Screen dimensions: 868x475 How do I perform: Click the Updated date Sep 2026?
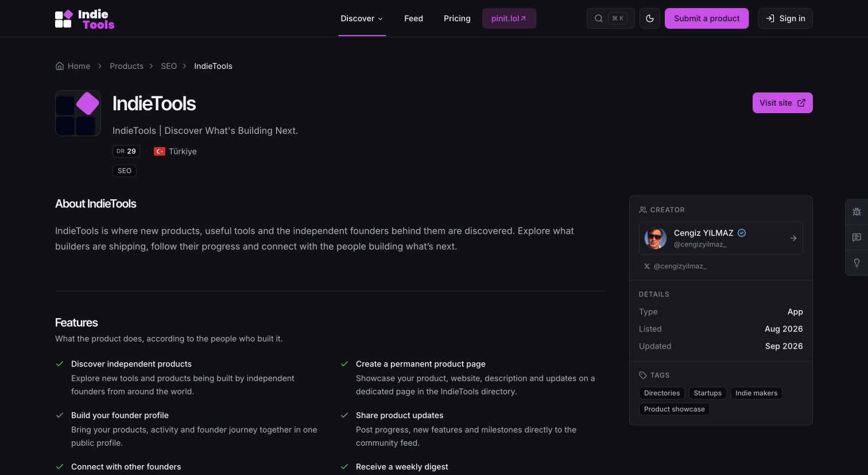click(x=784, y=346)
